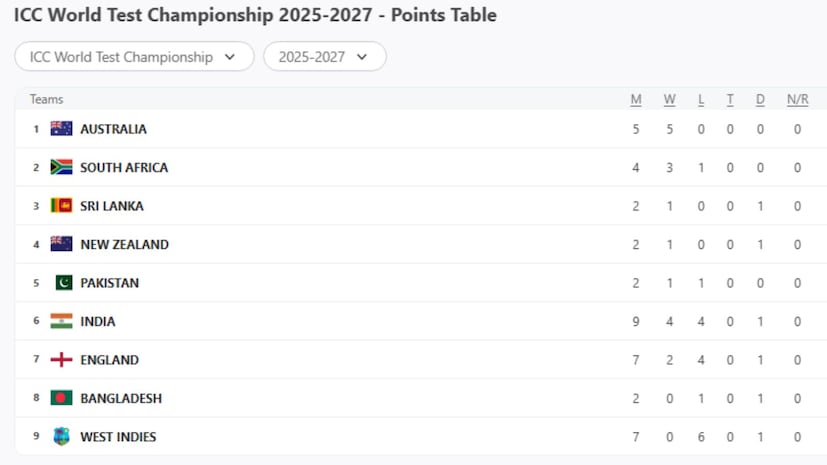Click the England flag icon
The image size is (827, 465).
pos(61,360)
